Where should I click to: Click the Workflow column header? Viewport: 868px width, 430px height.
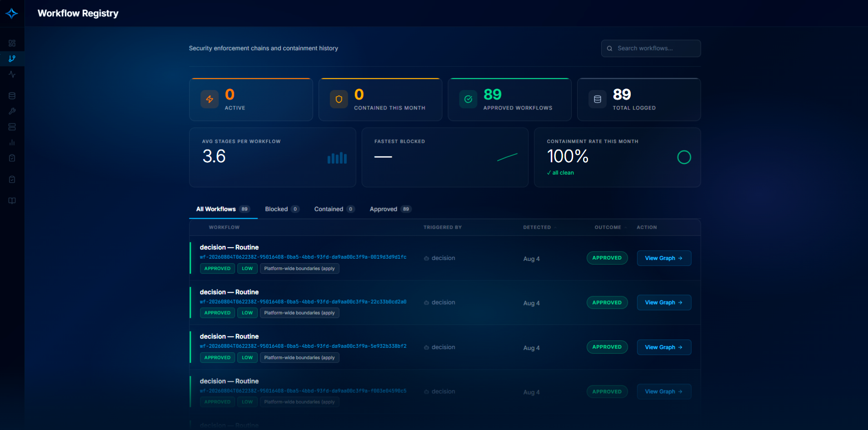click(224, 227)
